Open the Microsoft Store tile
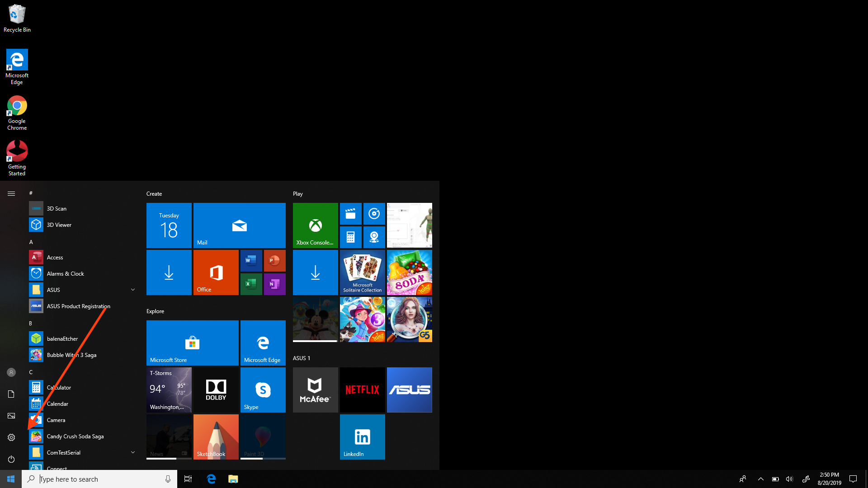 pos(192,343)
